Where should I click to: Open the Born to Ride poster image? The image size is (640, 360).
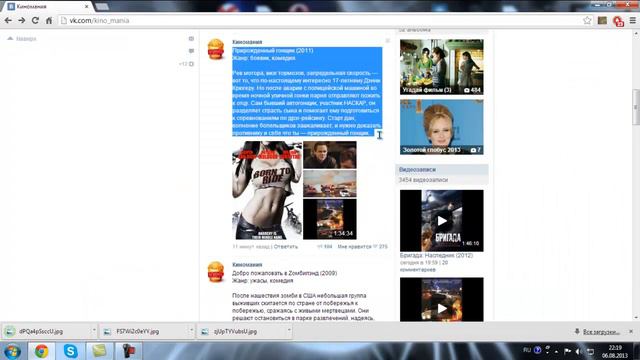coord(267,190)
